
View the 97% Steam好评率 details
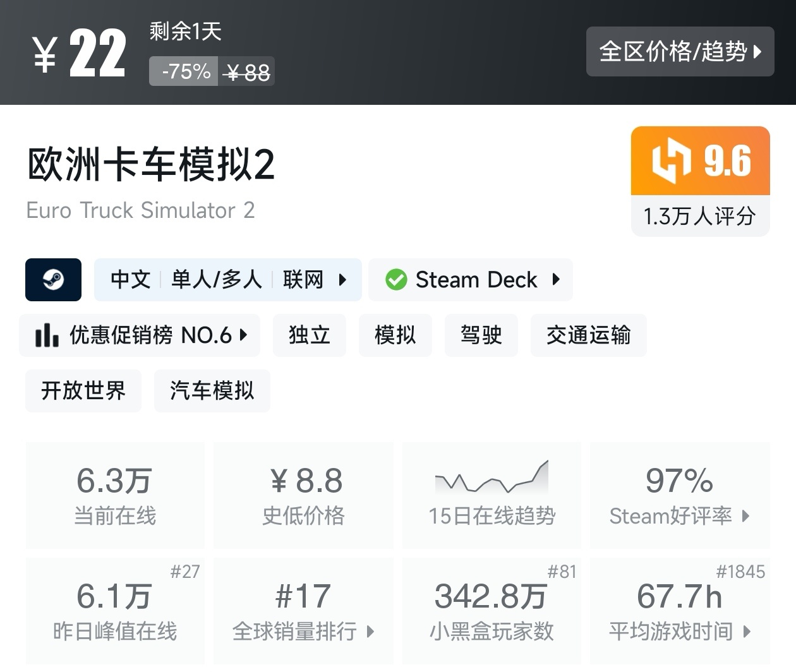[679, 496]
